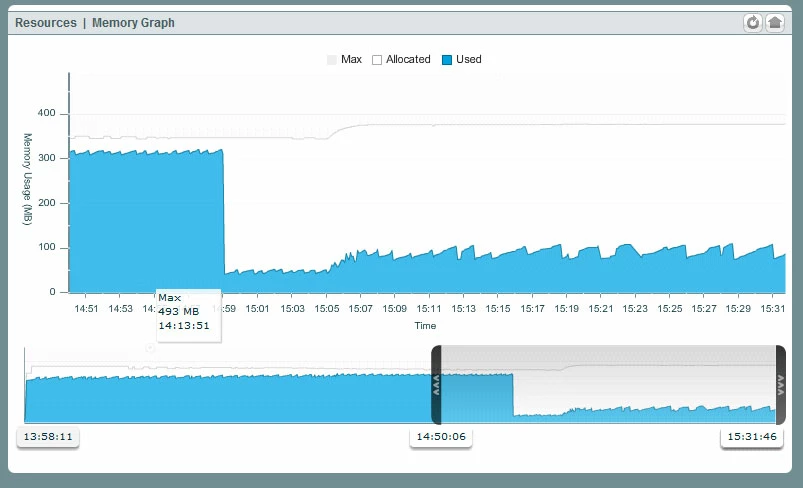This screenshot has height=488, width=803.
Task: Click the 14:53 time axis label
Action: coord(120,309)
